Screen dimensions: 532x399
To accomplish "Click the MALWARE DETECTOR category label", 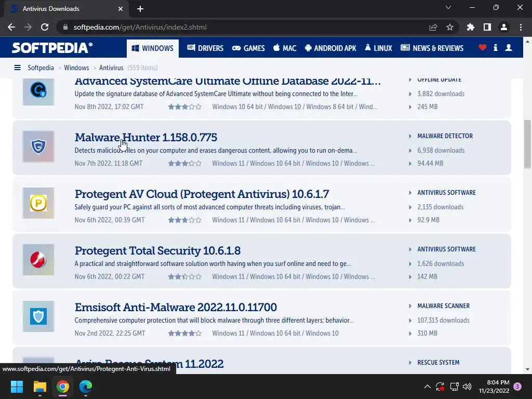I will tap(445, 136).
